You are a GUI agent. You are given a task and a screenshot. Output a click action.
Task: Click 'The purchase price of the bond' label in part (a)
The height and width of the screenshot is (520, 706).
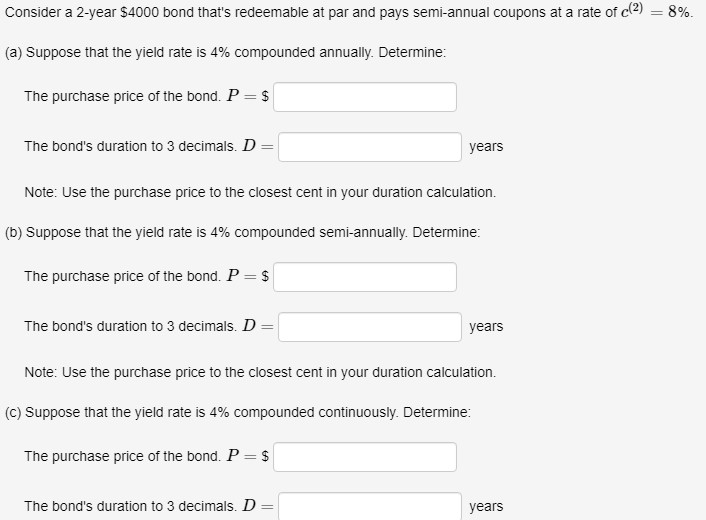pyautogui.click(x=122, y=96)
